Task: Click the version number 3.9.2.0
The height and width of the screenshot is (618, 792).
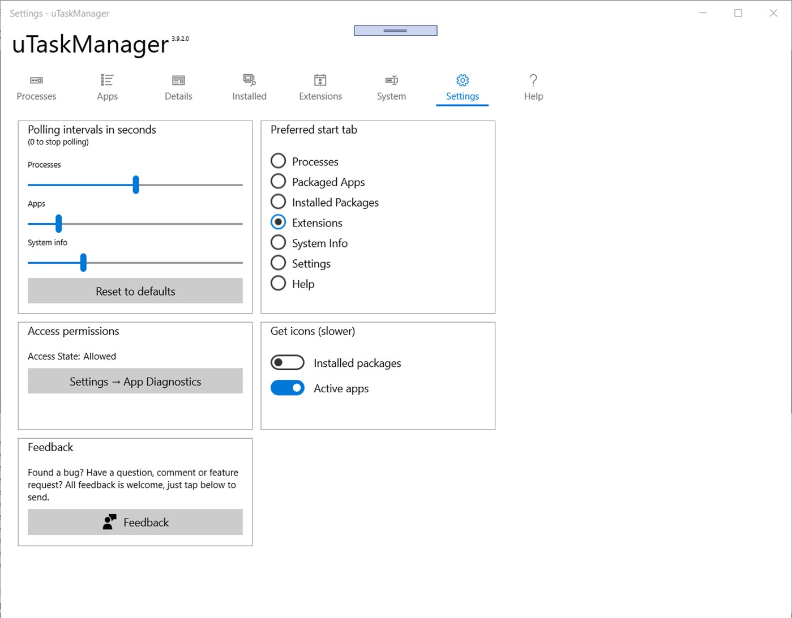Action: tap(180, 38)
